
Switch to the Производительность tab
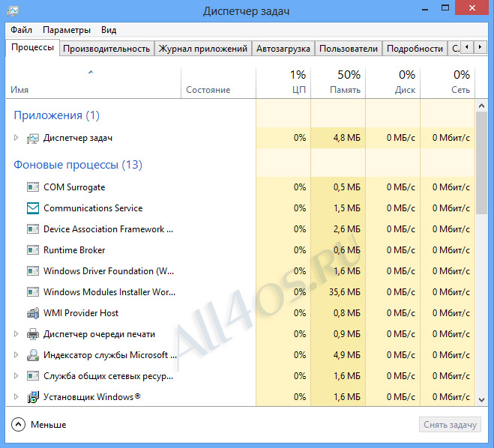click(x=106, y=49)
